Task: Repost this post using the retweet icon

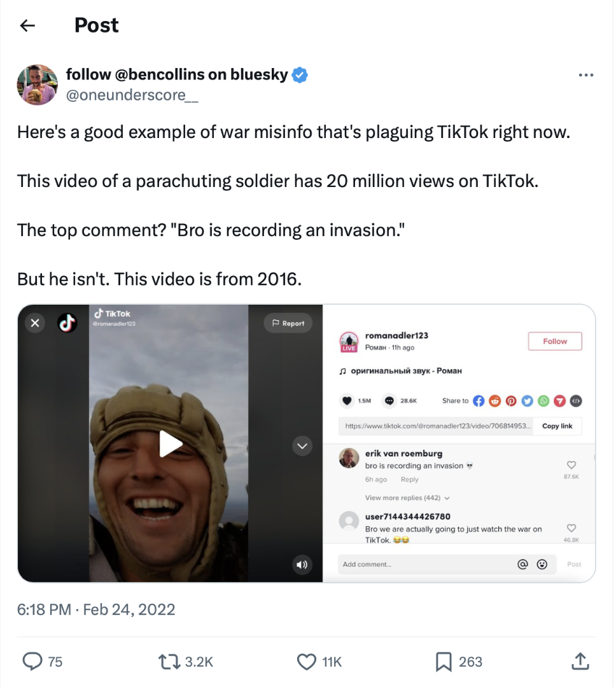Action: (169, 662)
